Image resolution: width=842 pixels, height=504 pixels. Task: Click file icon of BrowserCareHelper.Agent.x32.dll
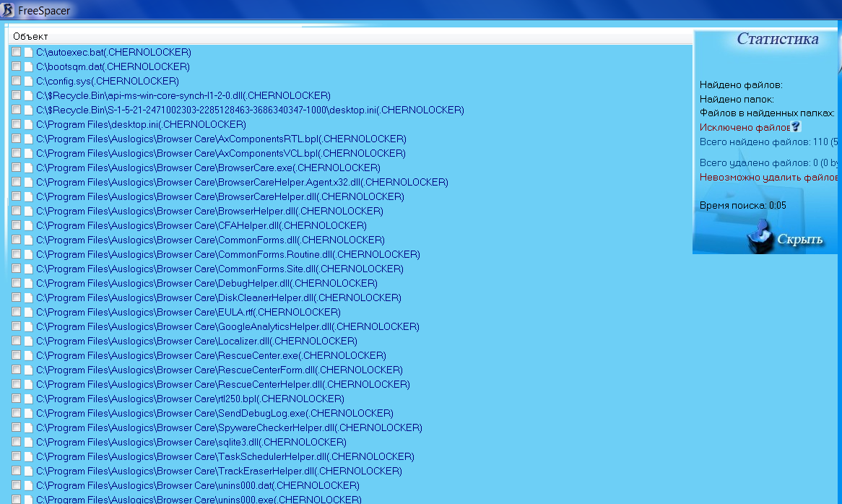[28, 183]
